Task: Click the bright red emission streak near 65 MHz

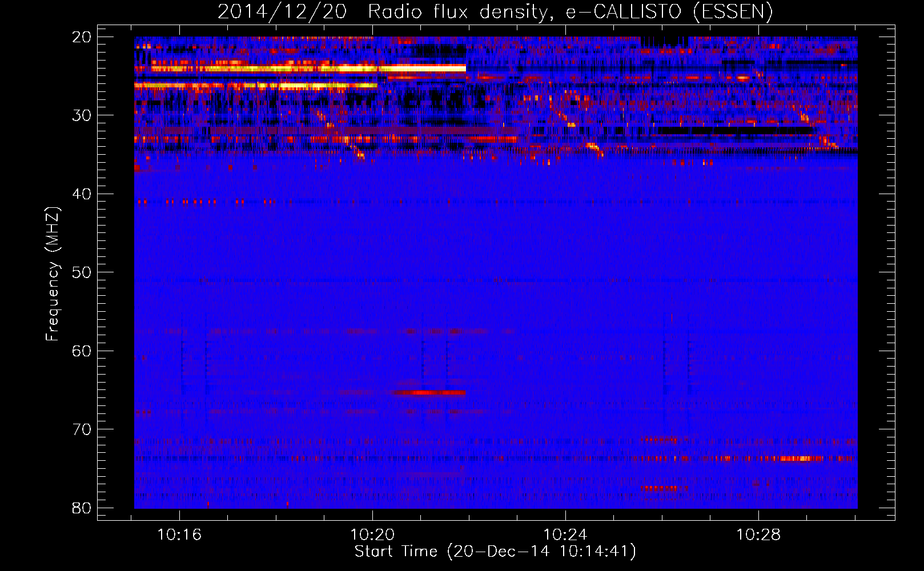Action: [x=428, y=393]
